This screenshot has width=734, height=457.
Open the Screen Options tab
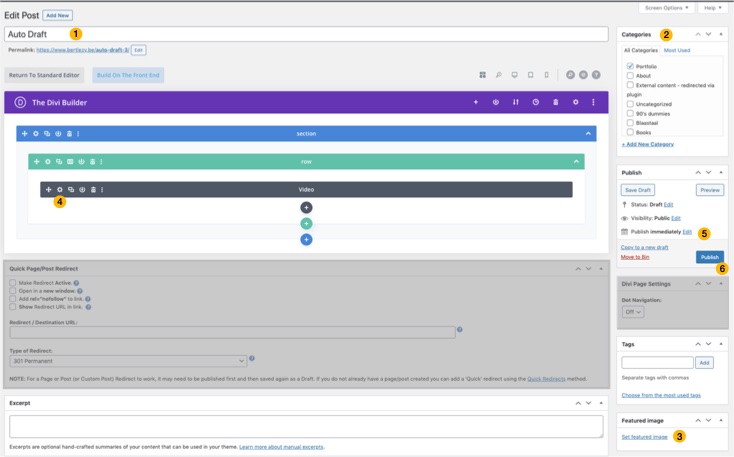tap(669, 7)
